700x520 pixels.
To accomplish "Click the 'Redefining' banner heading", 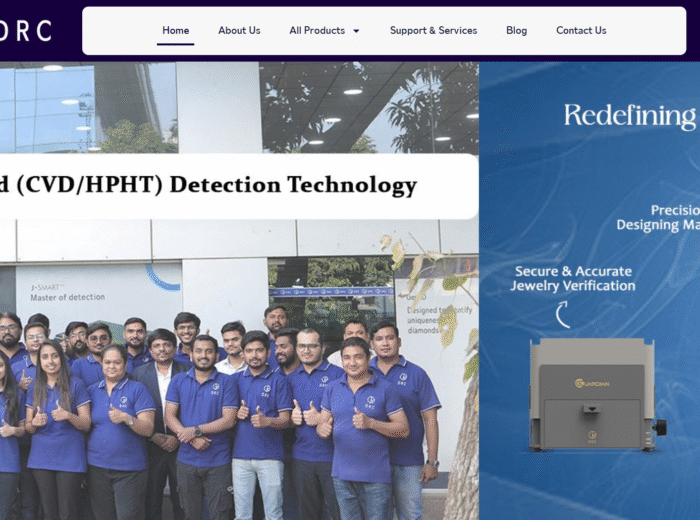I will 630,116.
